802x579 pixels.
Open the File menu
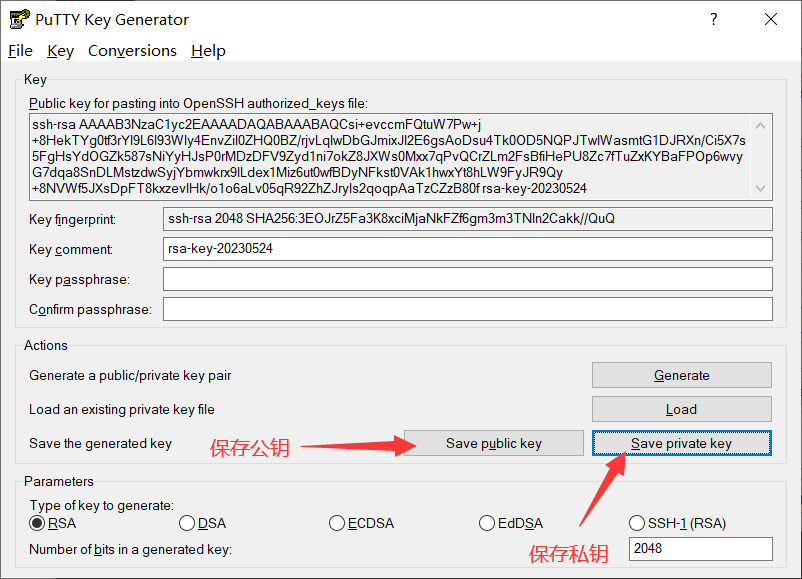tap(20, 51)
